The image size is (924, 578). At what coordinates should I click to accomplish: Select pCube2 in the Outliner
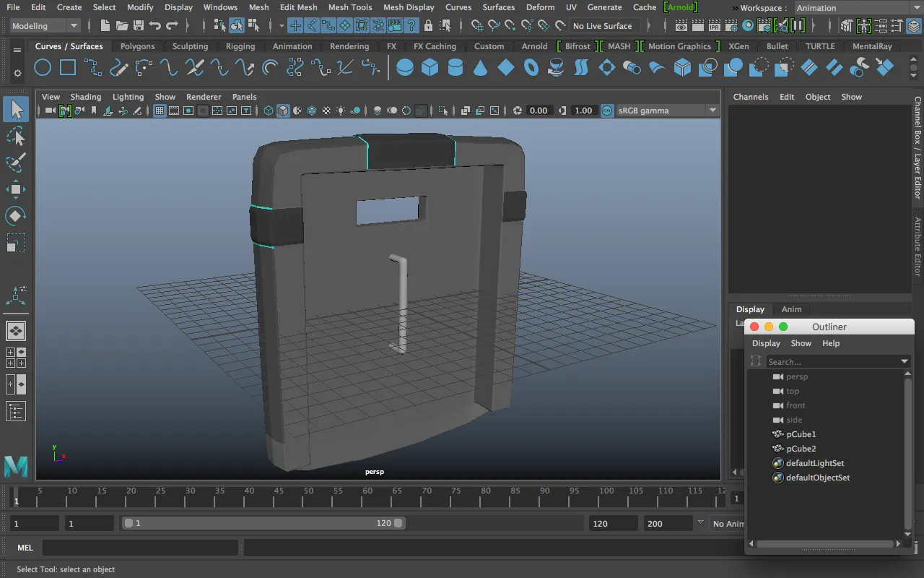[x=801, y=449]
